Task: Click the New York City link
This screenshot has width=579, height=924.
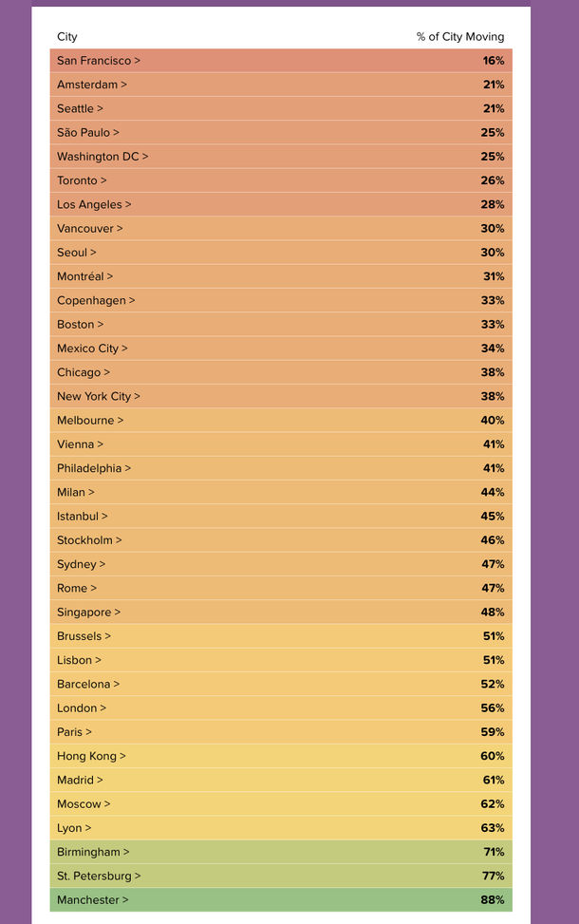Action: click(x=98, y=396)
